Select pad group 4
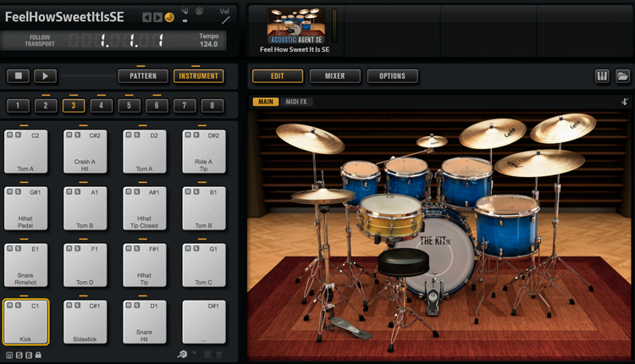635x364 pixels. point(102,105)
